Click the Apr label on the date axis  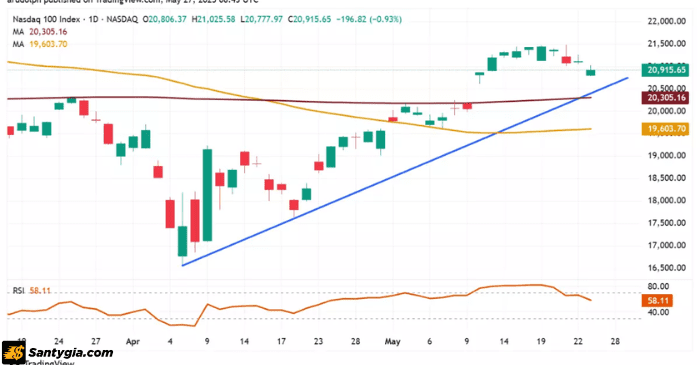[x=133, y=342]
